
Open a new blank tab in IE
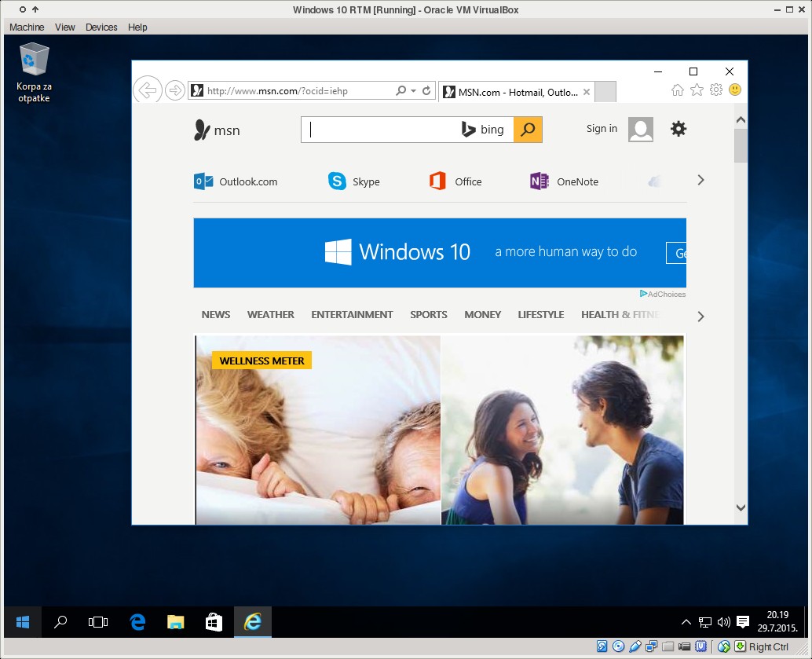click(x=605, y=92)
